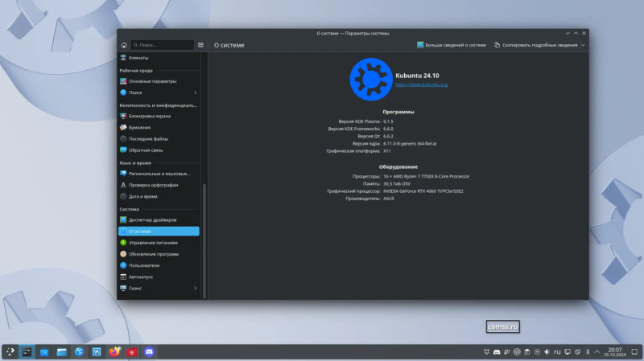Select the highlighted О системе entry
Image resolution: width=644 pixels, height=361 pixels.
[x=159, y=232]
